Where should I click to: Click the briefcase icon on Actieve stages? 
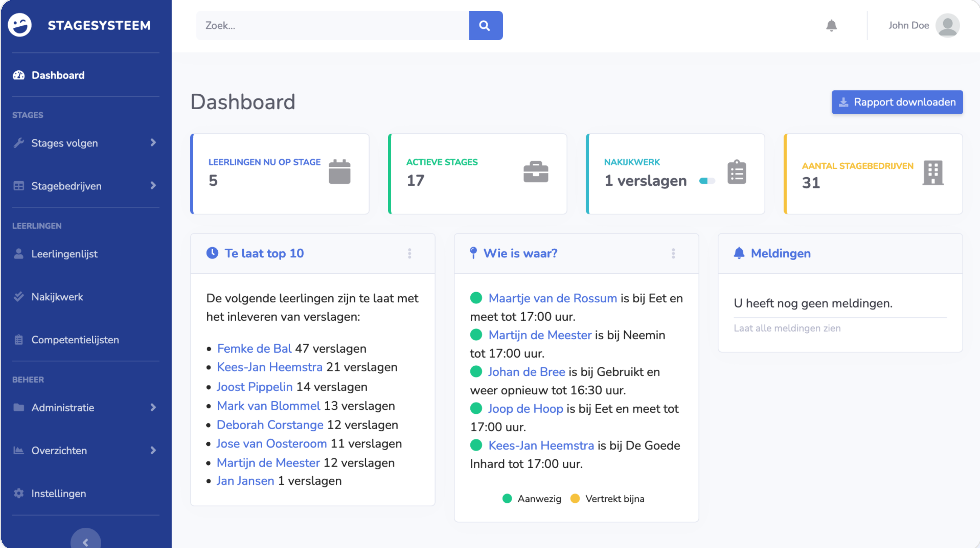click(536, 172)
